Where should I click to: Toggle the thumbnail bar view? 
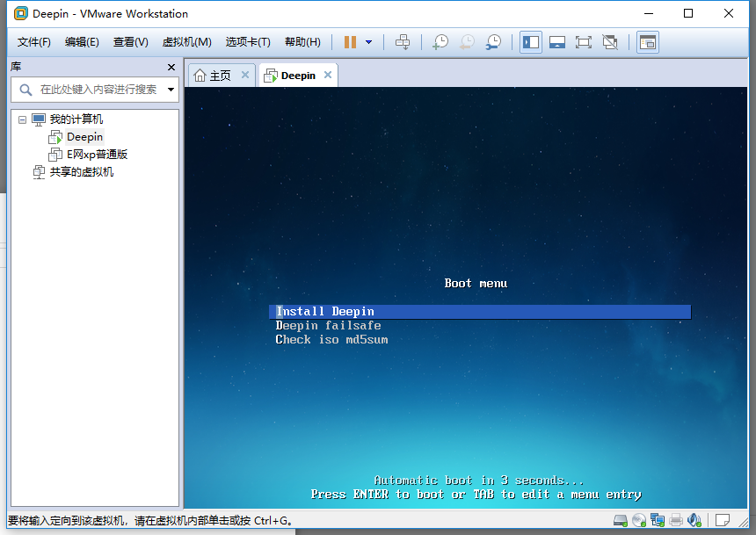tap(556, 42)
